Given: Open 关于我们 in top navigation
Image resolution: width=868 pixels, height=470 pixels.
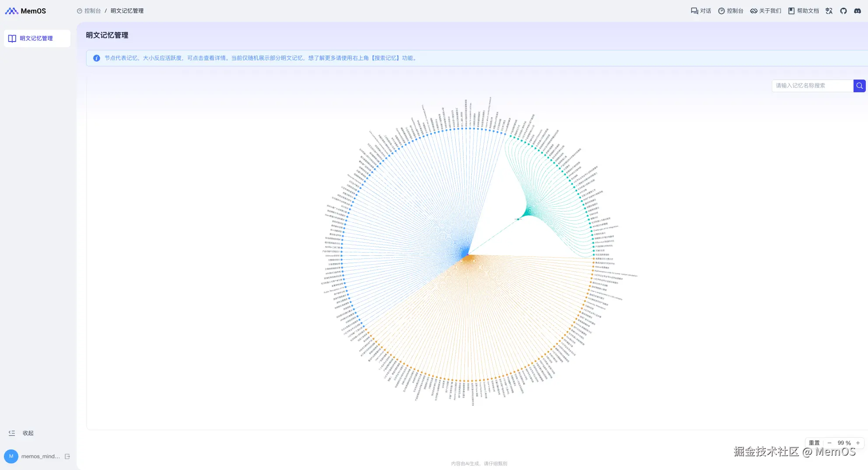Looking at the screenshot, I should point(766,11).
